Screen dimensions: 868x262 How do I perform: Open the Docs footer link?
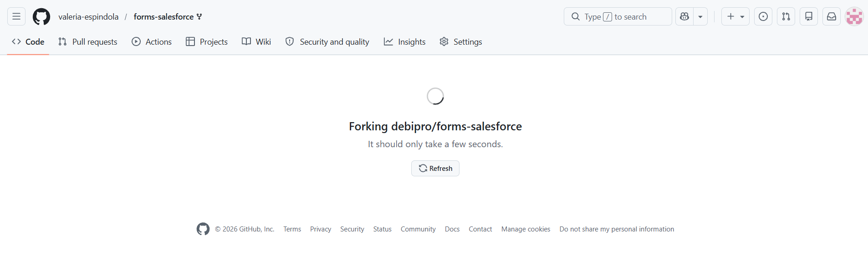(x=452, y=229)
